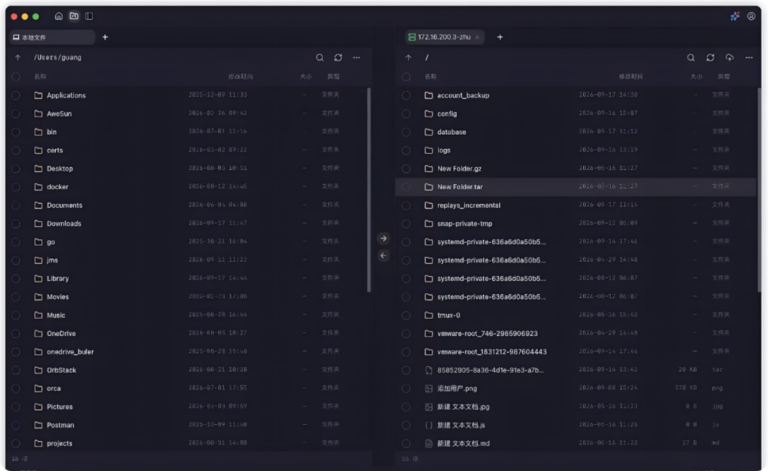Select the database folder row
This screenshot has width=768, height=471.
click(576, 132)
